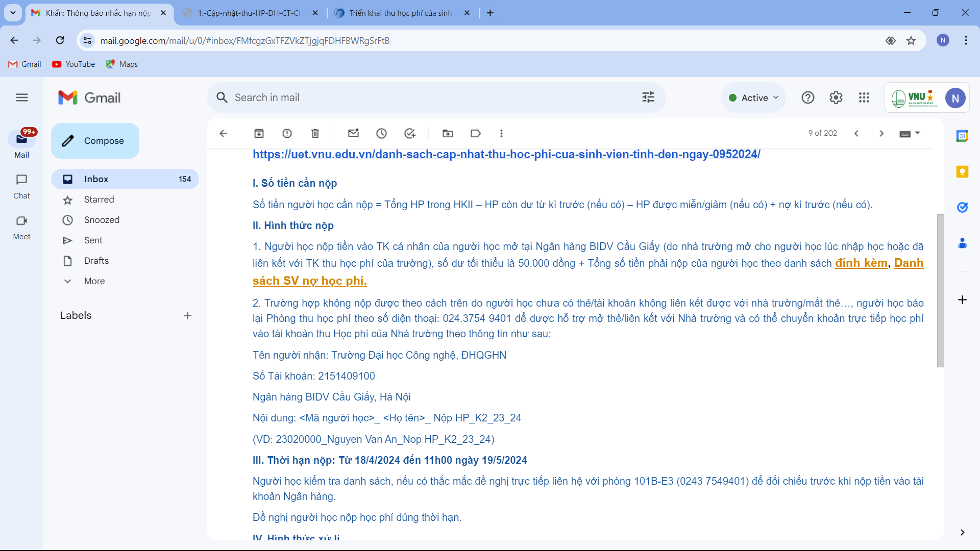Click the Gmail logo
980x551 pixels.
(x=89, y=97)
